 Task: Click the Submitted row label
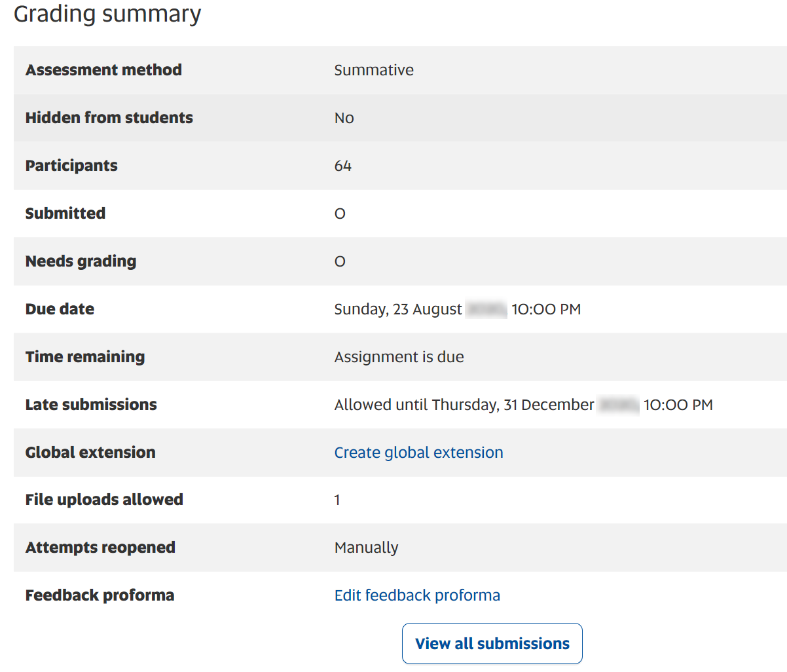[x=65, y=213]
